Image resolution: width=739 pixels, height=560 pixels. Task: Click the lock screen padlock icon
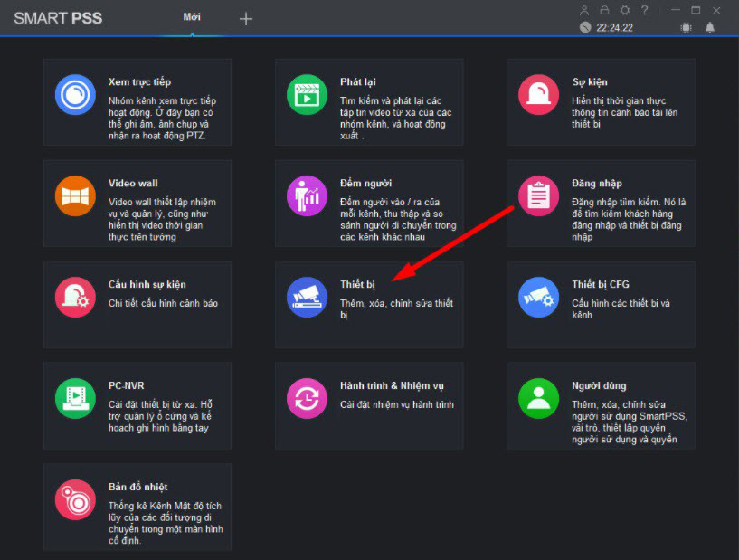click(x=605, y=10)
